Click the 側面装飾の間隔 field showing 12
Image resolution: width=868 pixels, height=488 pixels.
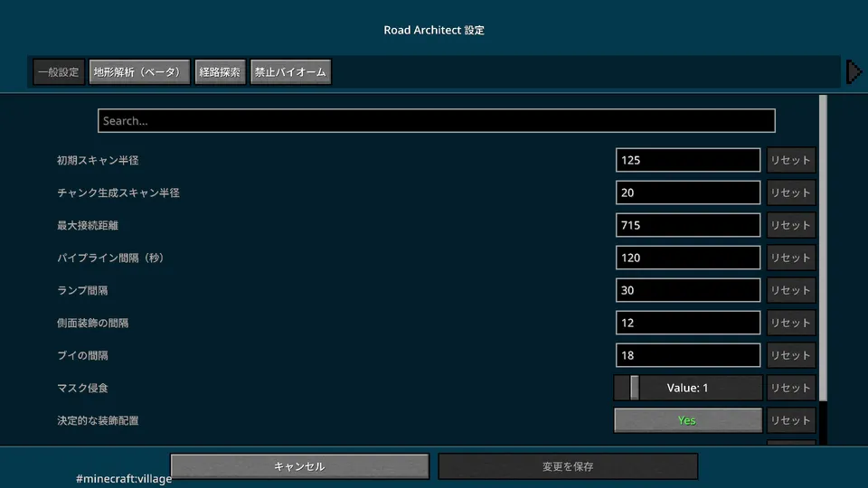coord(687,323)
